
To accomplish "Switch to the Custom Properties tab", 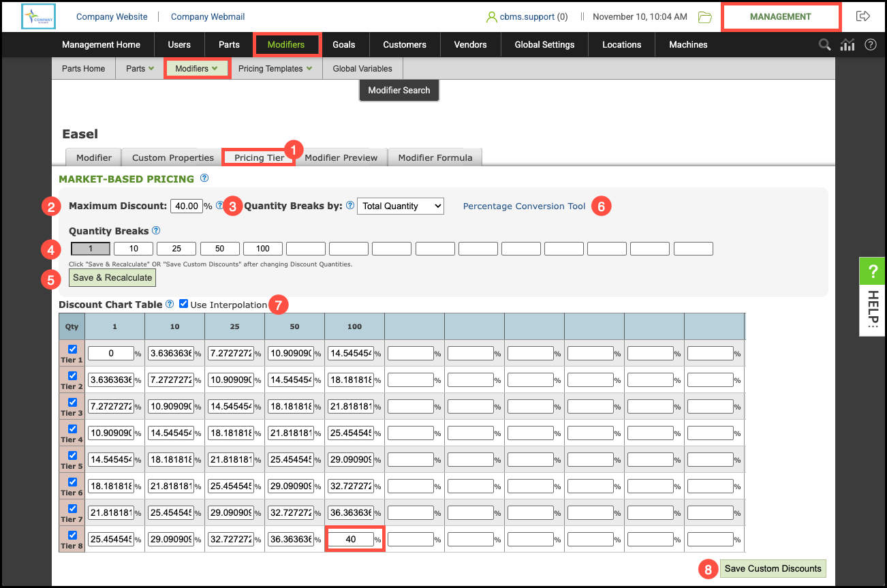I will (x=173, y=157).
